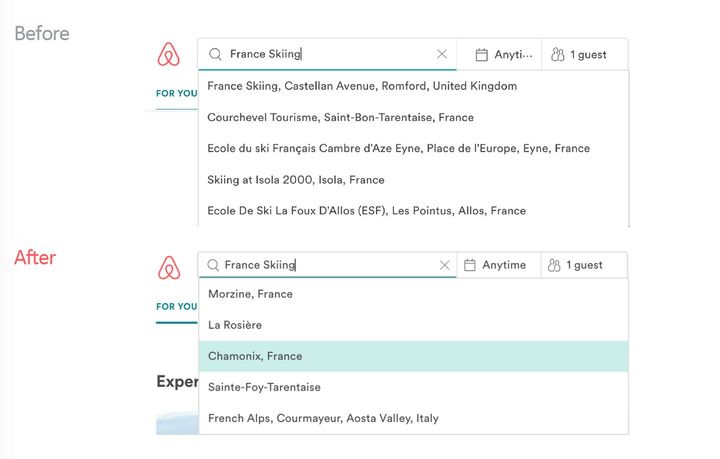Viewport: 720px width, 459px height.
Task: Click the Airbnb logo in Before header
Action: point(169,55)
